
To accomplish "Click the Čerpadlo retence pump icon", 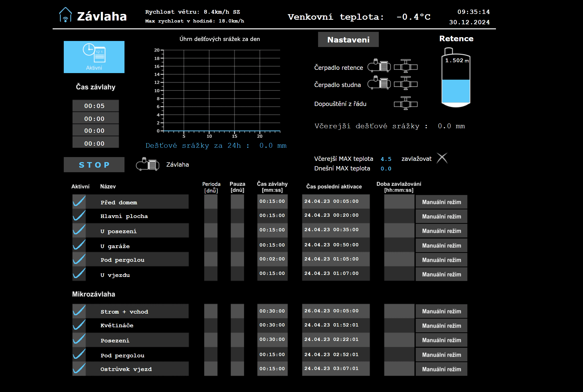I will pos(379,66).
